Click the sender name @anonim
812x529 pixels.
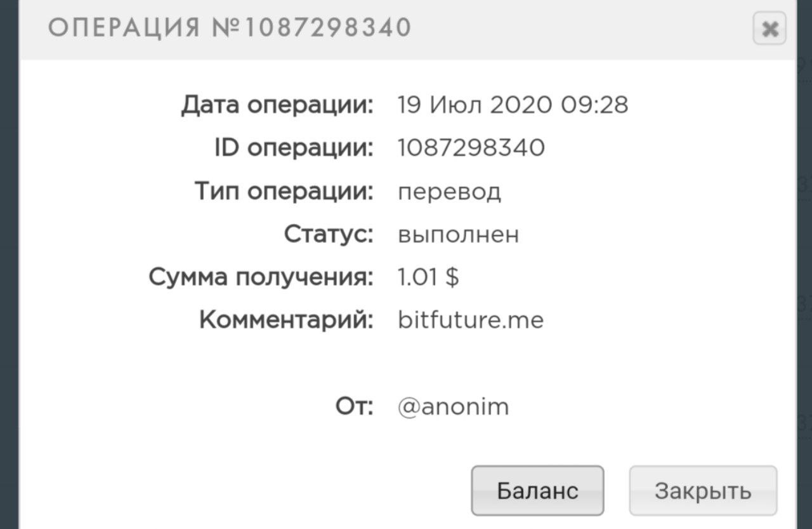[x=453, y=407]
